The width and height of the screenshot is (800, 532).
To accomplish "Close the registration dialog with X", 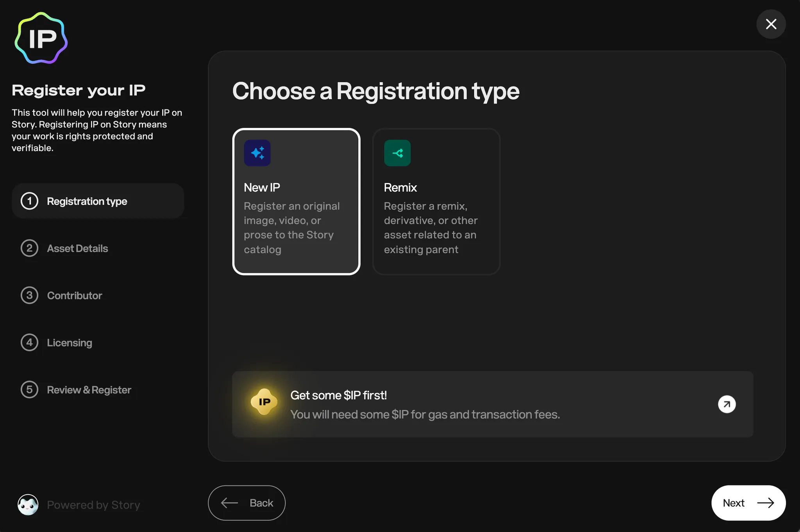I will click(x=771, y=24).
